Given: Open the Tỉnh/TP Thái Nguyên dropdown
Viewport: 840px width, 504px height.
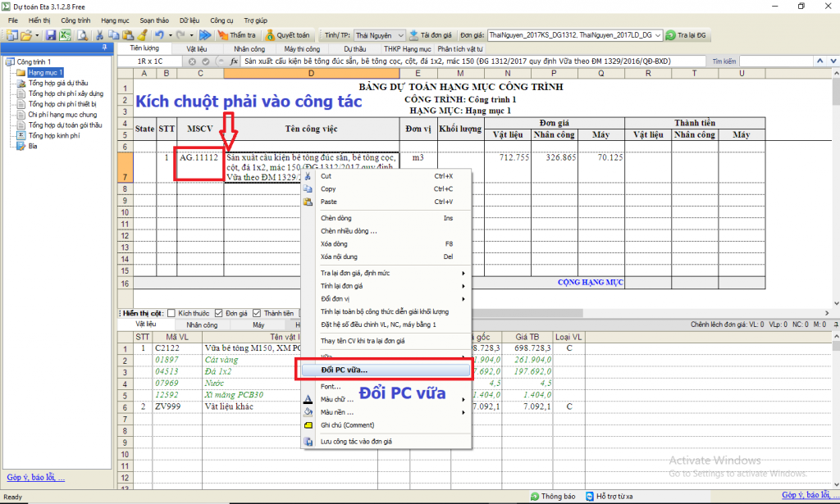Looking at the screenshot, I should (x=400, y=35).
